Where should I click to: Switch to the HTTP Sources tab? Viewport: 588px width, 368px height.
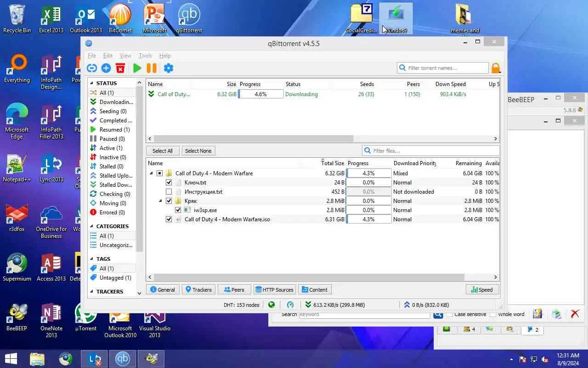(274, 289)
